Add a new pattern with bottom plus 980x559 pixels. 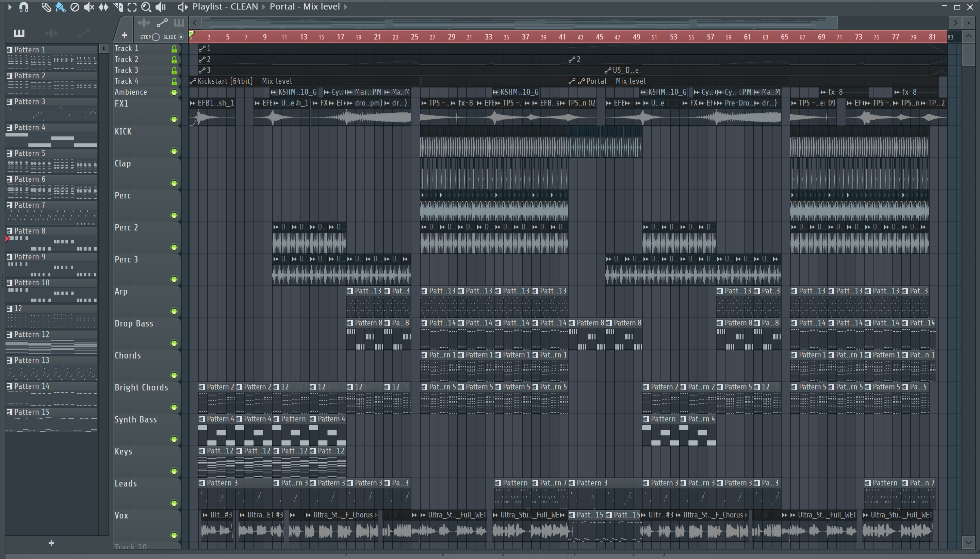click(x=51, y=543)
